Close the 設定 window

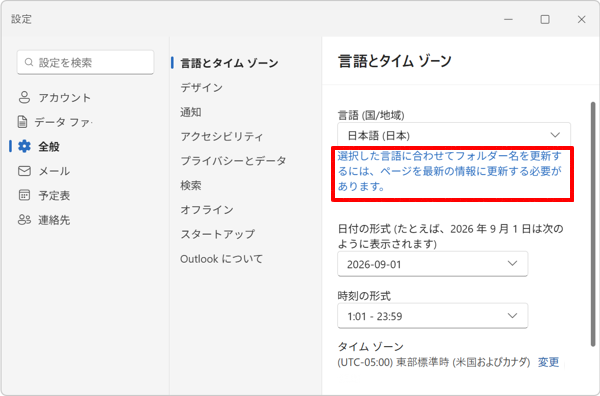582,19
